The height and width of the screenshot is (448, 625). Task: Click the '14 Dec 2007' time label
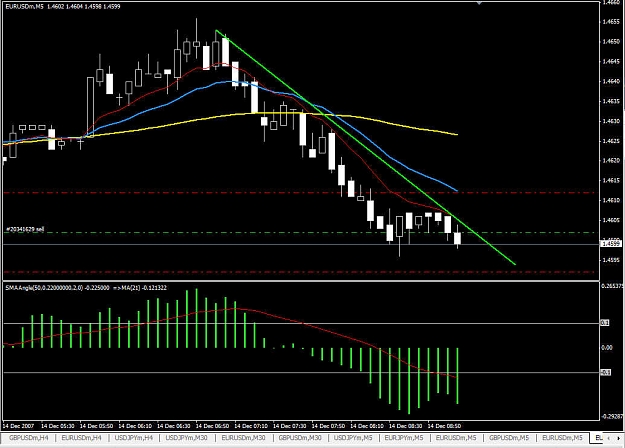[x=18, y=426]
